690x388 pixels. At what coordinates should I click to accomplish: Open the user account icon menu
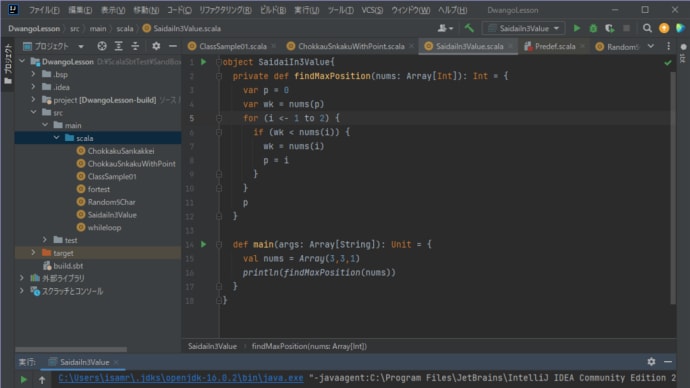pos(445,28)
